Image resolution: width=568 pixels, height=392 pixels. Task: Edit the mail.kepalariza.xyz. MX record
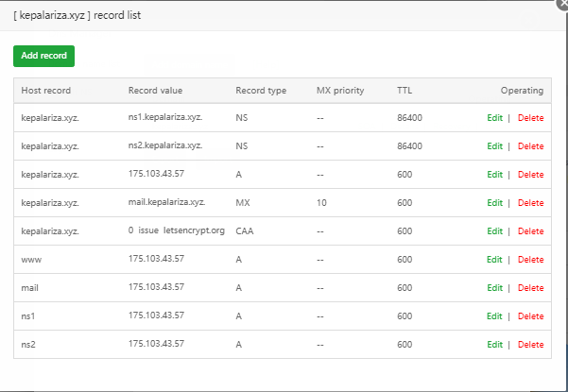494,203
